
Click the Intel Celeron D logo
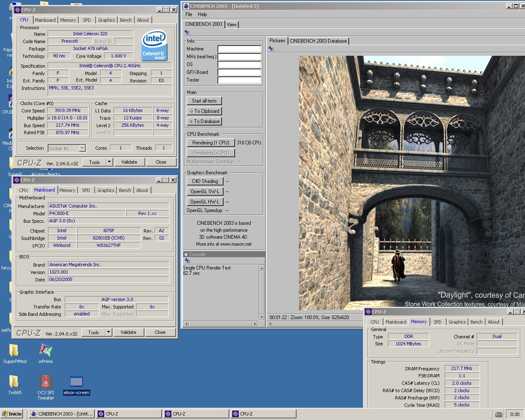(154, 46)
